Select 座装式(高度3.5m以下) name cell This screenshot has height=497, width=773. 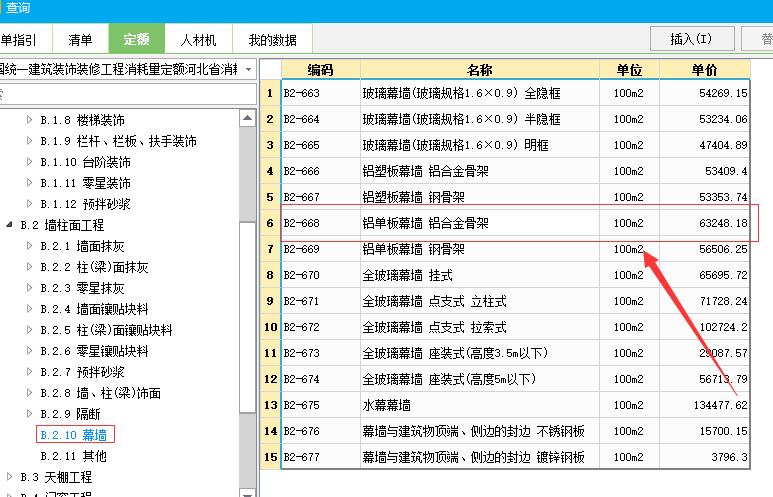(x=480, y=353)
